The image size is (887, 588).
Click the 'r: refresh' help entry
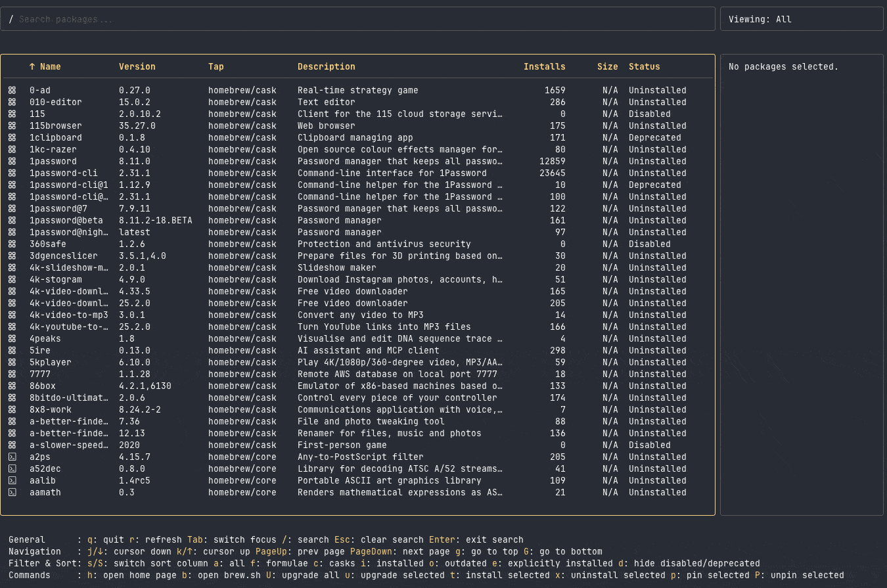point(156,539)
